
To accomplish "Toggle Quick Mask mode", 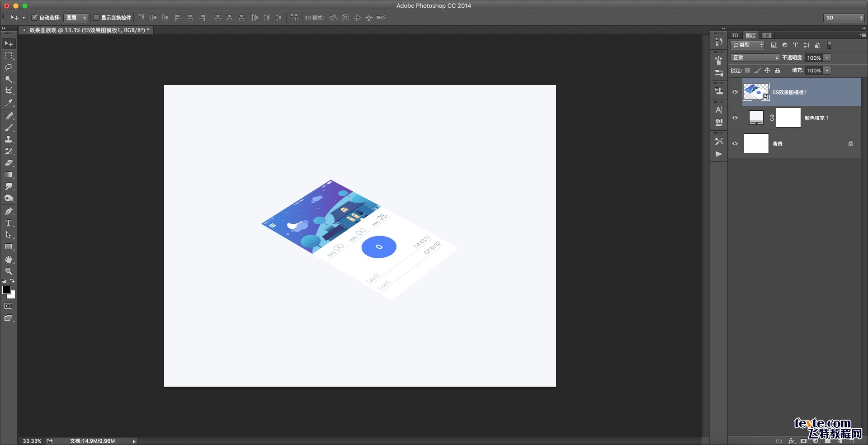I will point(9,306).
